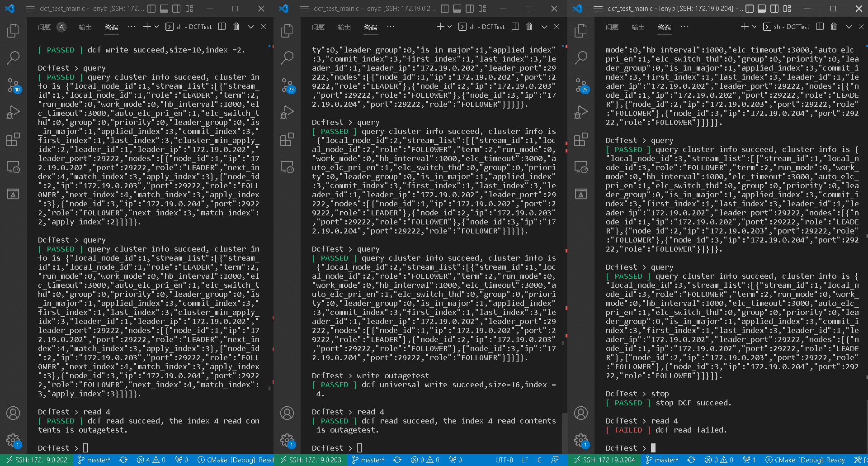Open Customize Layout in the left window

point(189,9)
